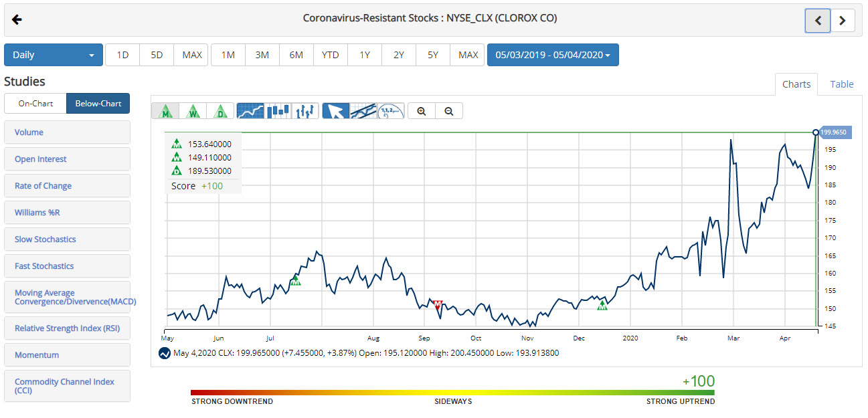Add the Slow Stochastics study

click(67, 239)
